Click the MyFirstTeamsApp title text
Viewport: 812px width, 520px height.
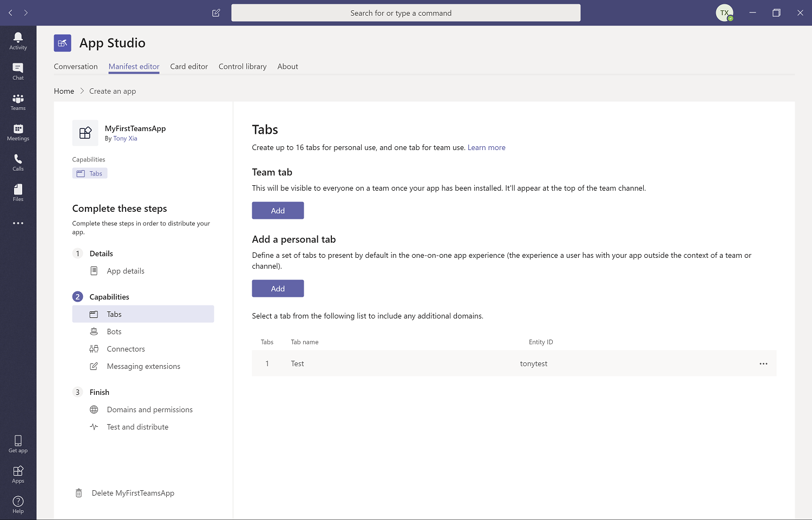coord(135,128)
